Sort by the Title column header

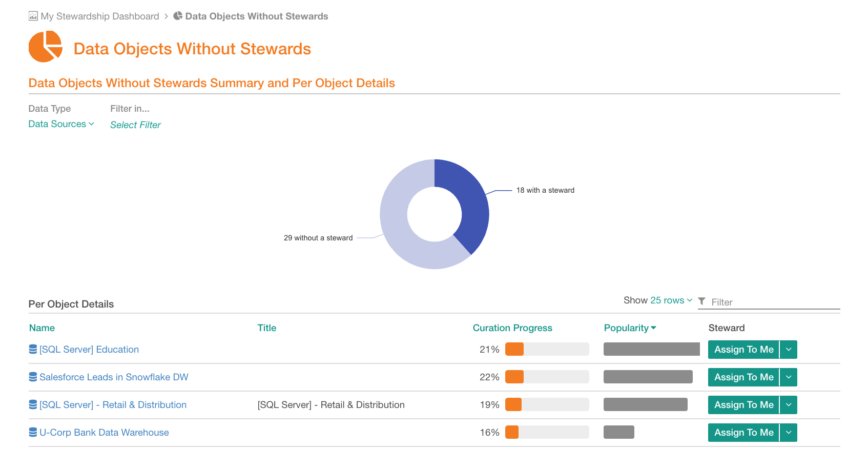point(267,328)
